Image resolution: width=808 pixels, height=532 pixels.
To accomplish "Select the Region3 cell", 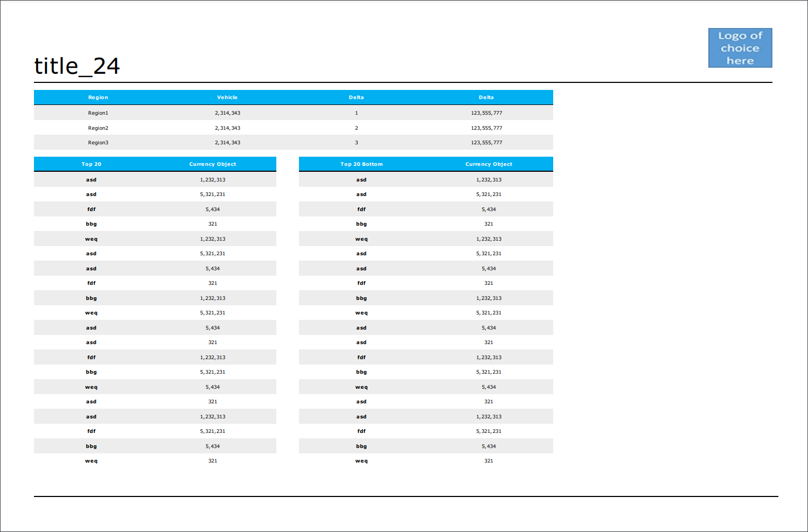I will click(x=98, y=143).
